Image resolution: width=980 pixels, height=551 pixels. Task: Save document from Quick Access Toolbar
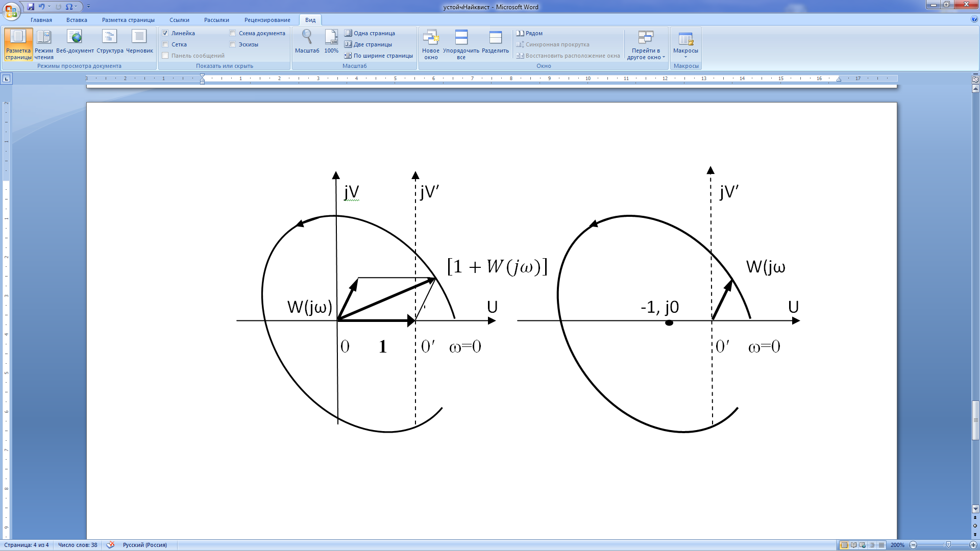[31, 7]
